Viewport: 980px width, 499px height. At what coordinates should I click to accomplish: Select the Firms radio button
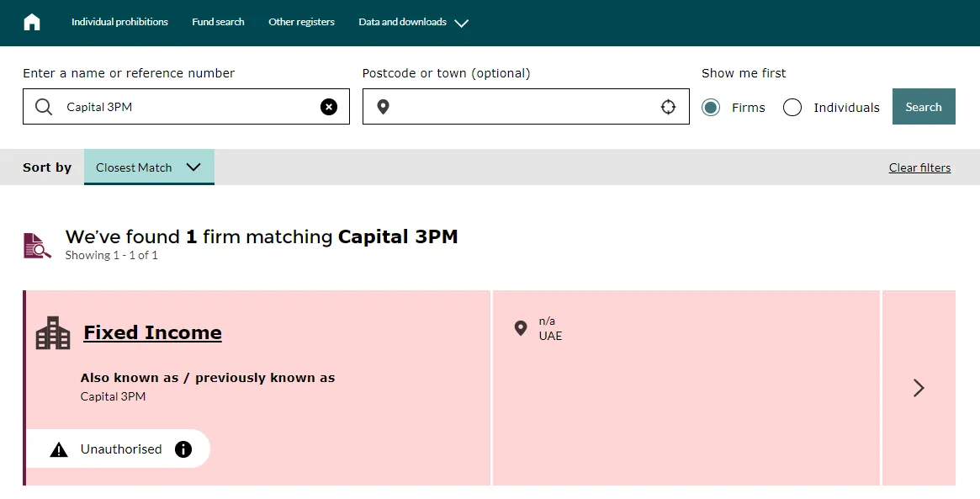point(711,108)
